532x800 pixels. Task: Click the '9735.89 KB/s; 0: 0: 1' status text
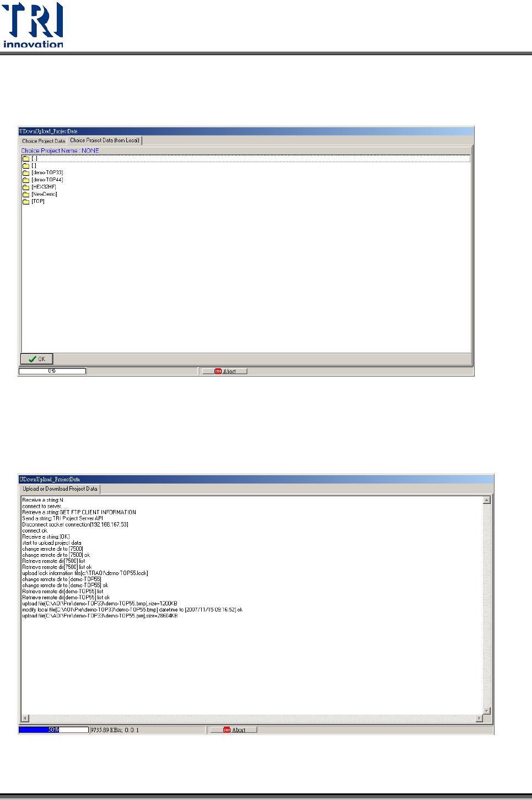coord(115,730)
